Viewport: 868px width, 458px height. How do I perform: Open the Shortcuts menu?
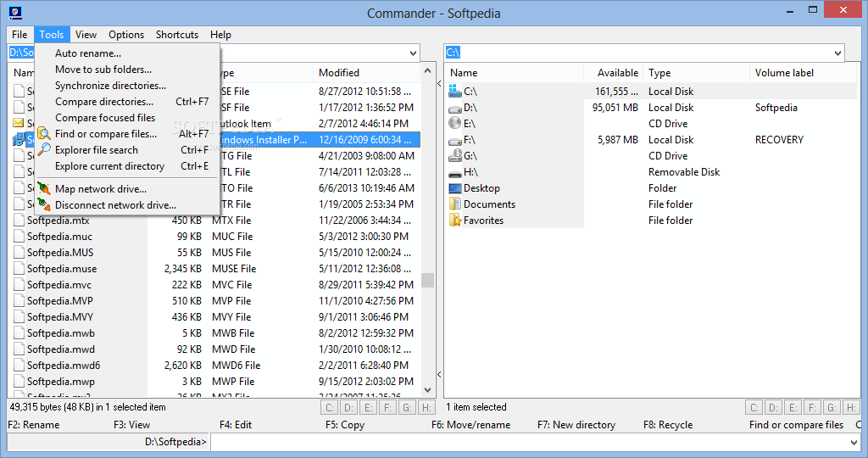(x=177, y=34)
